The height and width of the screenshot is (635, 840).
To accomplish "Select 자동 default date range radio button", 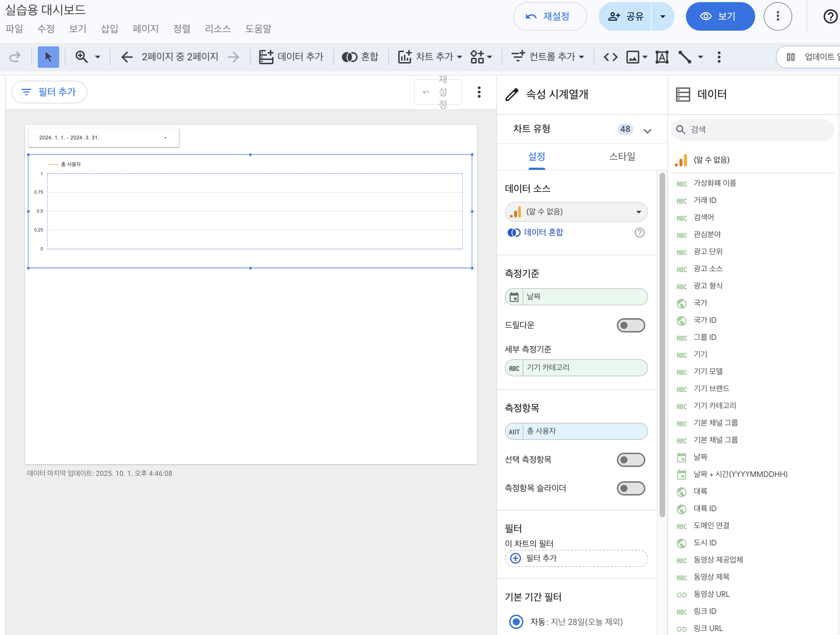I will [516, 622].
